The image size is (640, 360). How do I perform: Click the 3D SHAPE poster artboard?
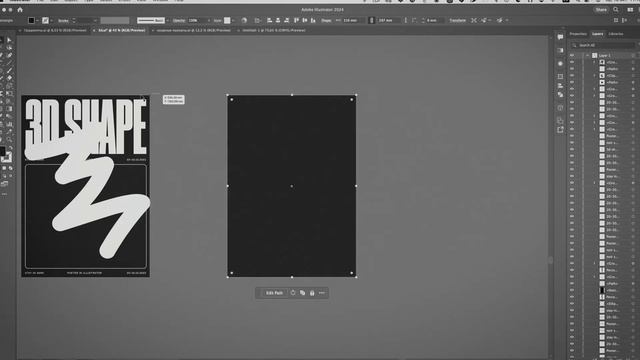(x=85, y=186)
